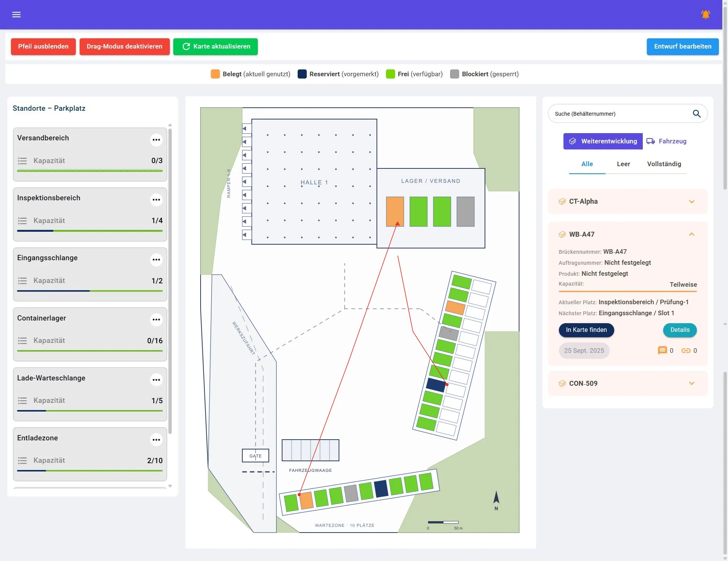Select the Vollständig tab
This screenshot has height=561, width=728.
pos(664,164)
